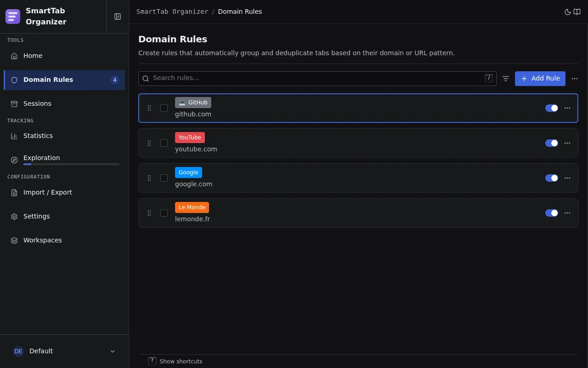
Task: Open the Settings page
Action: 64,217
